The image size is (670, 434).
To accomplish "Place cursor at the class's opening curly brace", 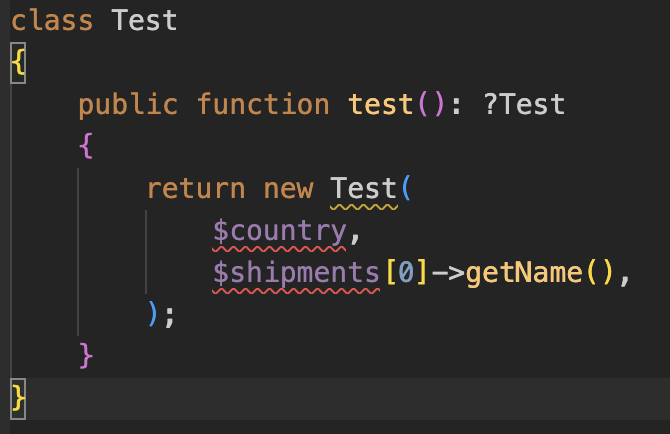I will (x=17, y=62).
